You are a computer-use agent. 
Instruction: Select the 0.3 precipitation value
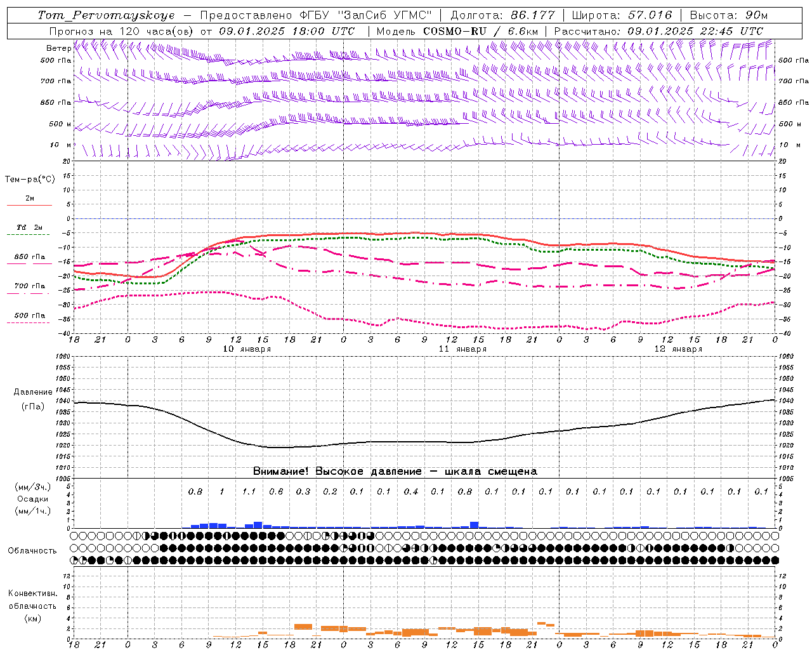tap(303, 491)
